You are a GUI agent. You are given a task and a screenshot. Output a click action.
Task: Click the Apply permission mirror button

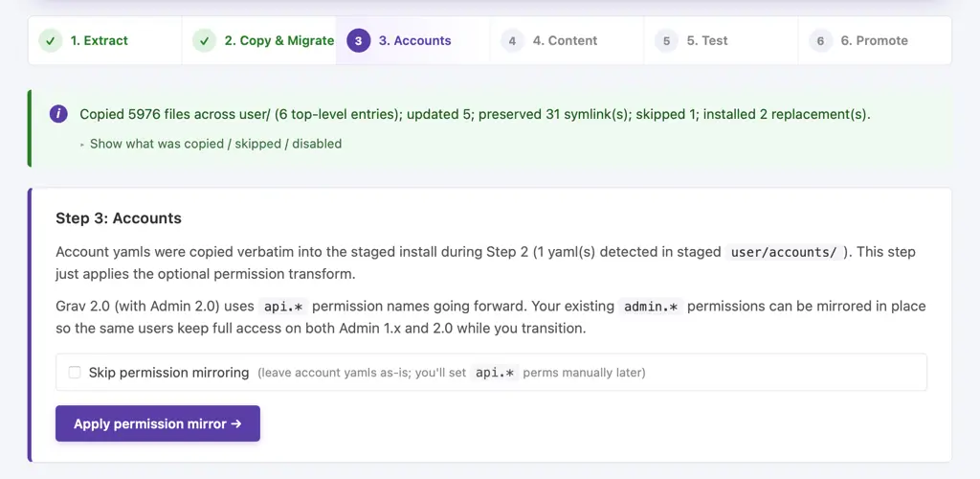pyautogui.click(x=158, y=424)
